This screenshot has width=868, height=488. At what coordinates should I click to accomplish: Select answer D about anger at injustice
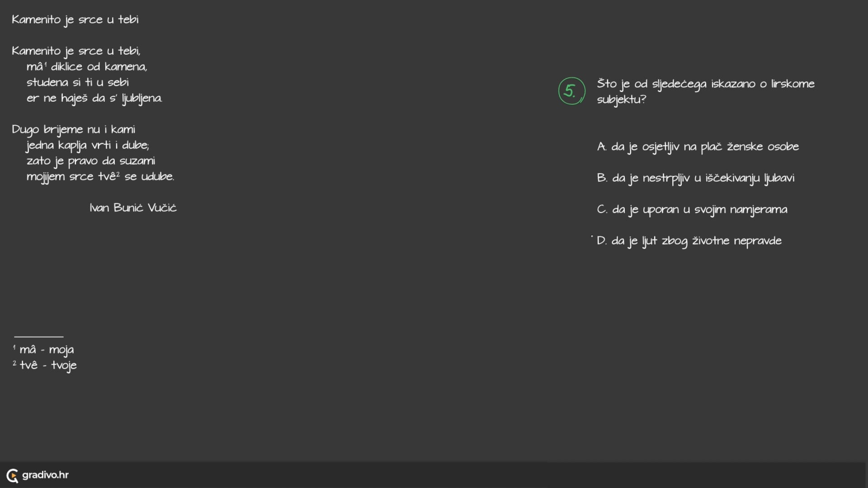(689, 241)
